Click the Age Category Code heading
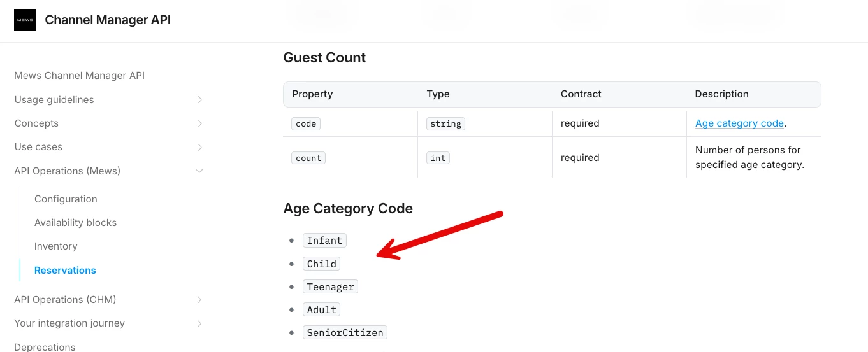The image size is (868, 352). 348,209
